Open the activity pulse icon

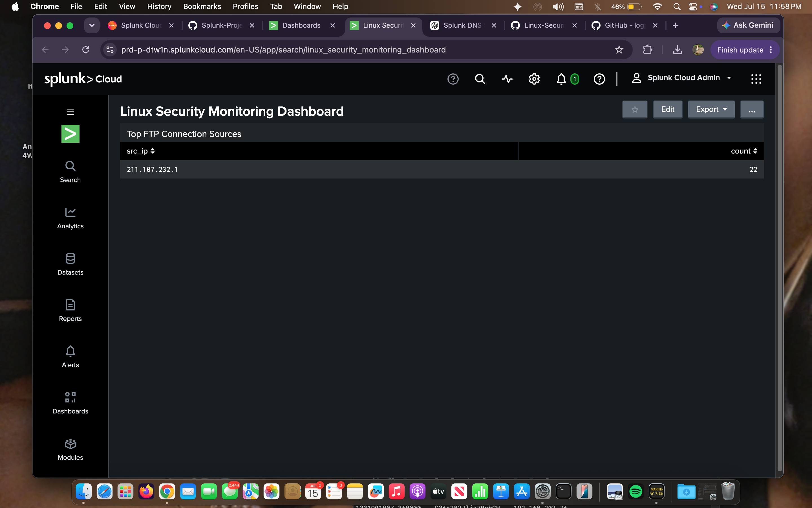click(x=507, y=79)
